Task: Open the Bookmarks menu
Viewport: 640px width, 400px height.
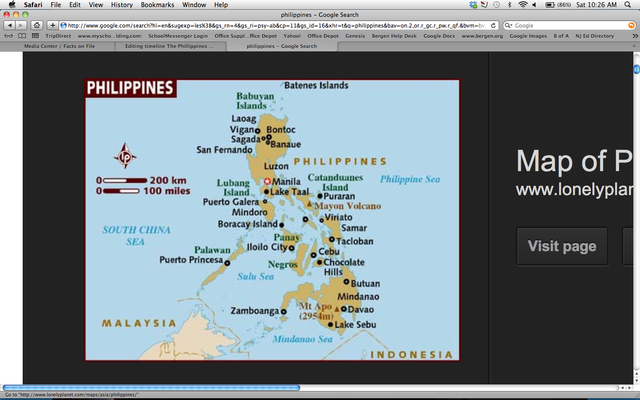Action: [x=157, y=4]
